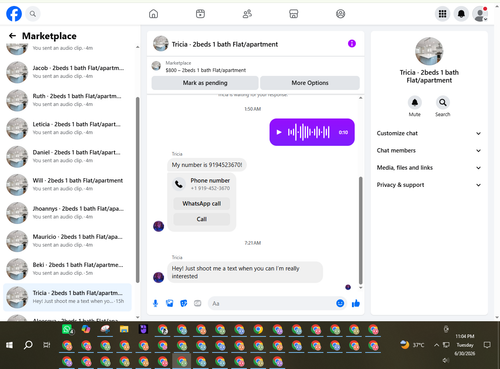Send a thumbs-up like
Screen dimensions: 500x369
(356, 303)
